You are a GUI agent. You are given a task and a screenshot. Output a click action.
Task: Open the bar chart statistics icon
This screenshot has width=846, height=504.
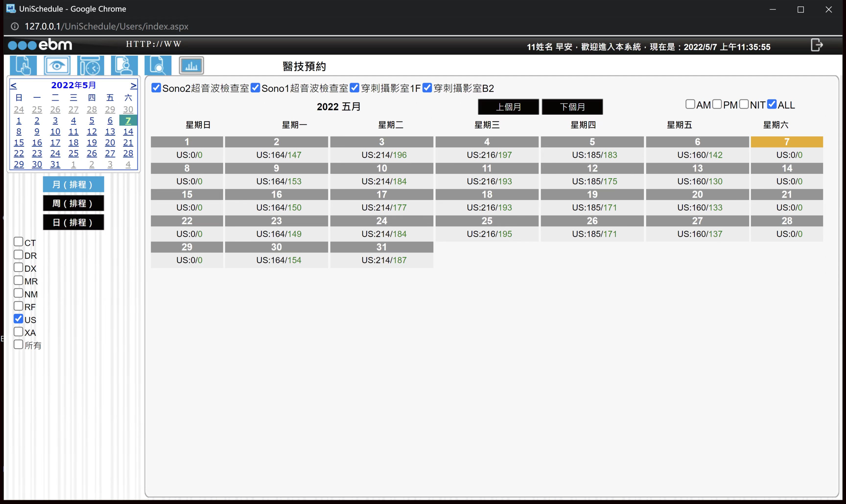click(x=191, y=65)
